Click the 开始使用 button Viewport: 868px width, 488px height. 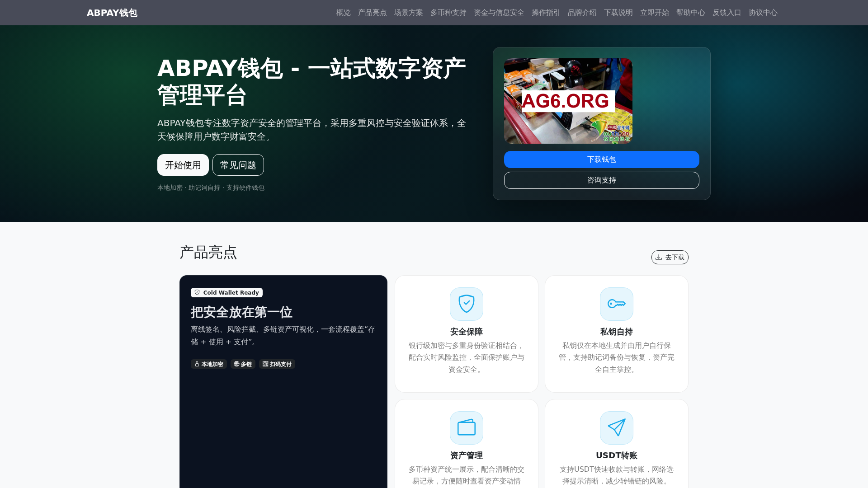tap(183, 165)
